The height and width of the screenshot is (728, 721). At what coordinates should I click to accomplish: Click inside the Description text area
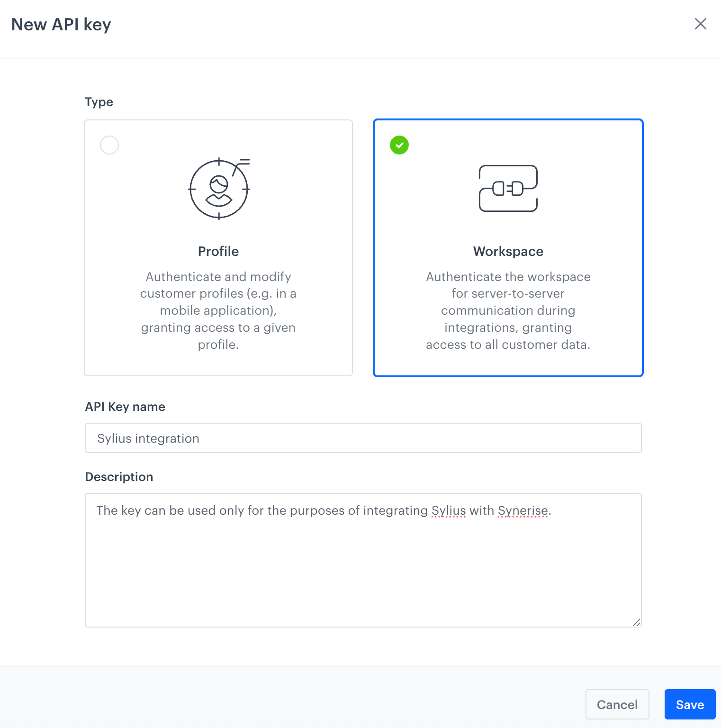(363, 569)
